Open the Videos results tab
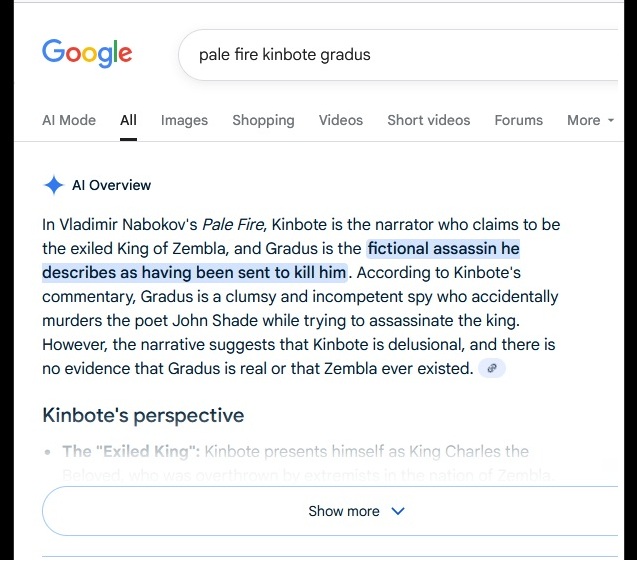The height and width of the screenshot is (561, 637). tap(341, 120)
